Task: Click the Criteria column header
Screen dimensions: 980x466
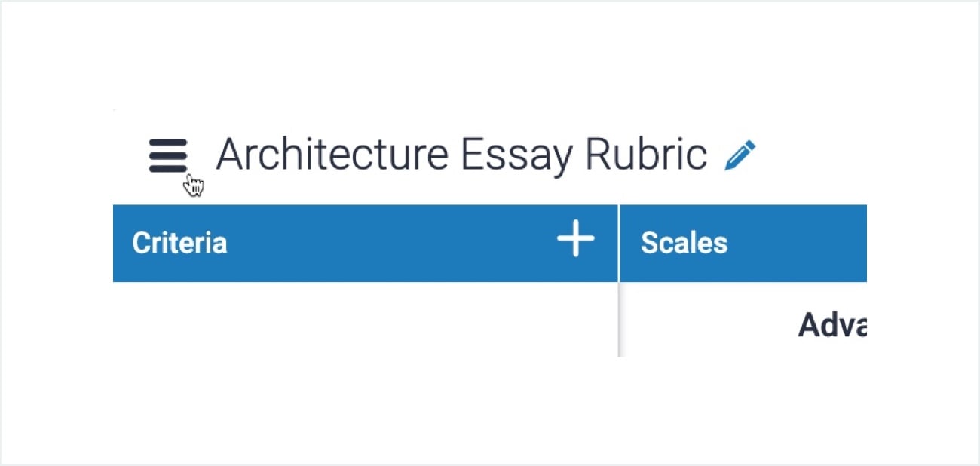Action: pos(179,242)
